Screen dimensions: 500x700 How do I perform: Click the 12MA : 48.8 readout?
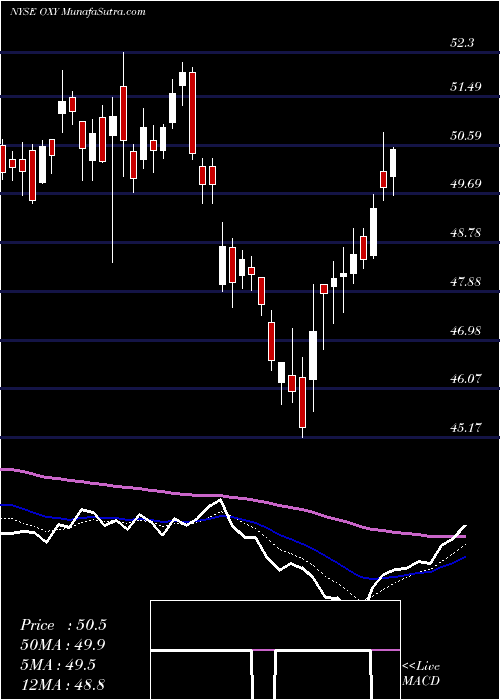coord(63,684)
